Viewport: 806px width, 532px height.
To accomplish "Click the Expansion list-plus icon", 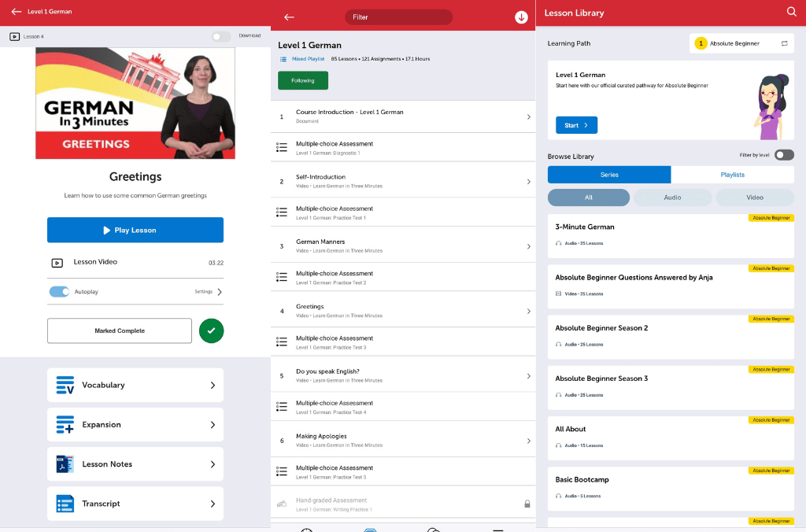I will pyautogui.click(x=65, y=425).
